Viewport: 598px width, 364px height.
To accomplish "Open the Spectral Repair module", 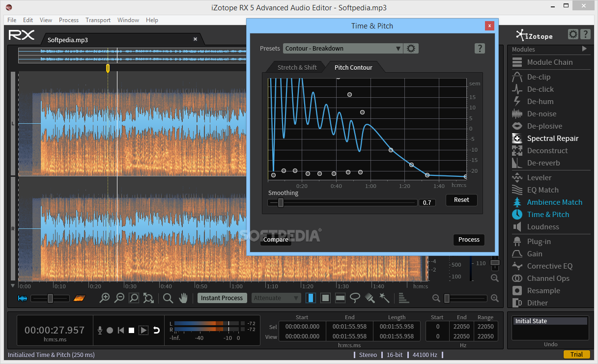I will tap(552, 139).
